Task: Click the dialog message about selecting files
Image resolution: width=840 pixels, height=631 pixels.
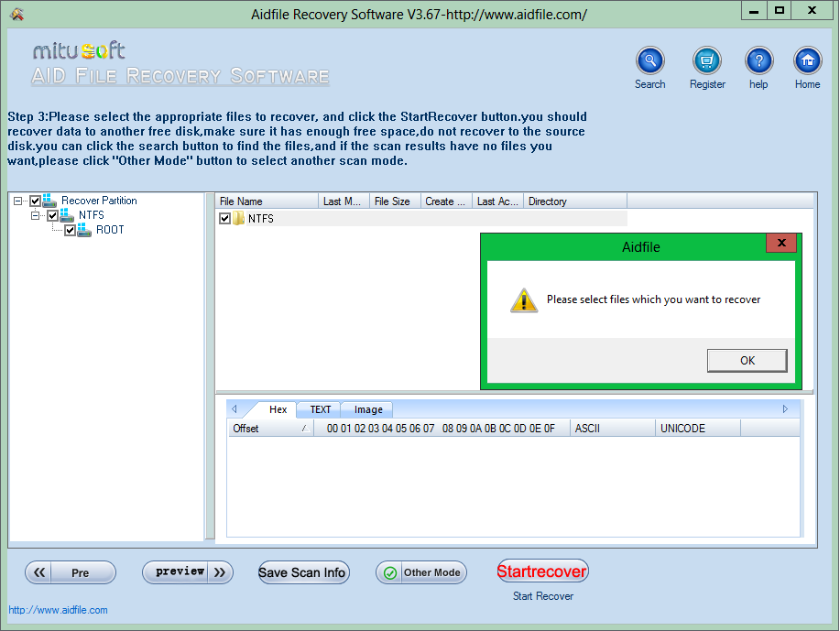Action: (653, 299)
